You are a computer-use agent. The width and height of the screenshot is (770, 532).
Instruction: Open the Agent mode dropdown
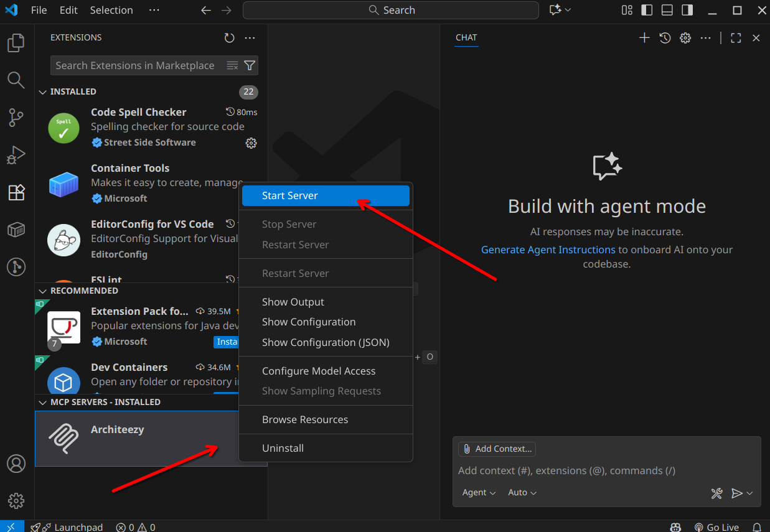click(x=479, y=493)
